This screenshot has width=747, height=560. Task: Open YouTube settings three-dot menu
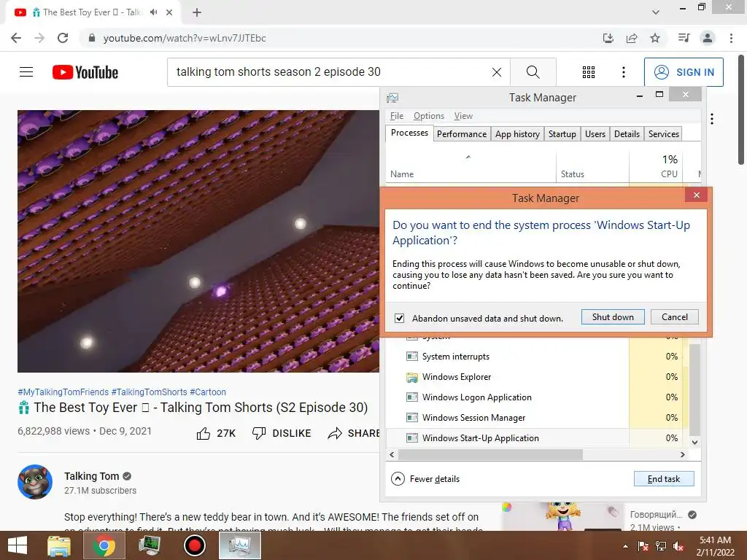[623, 72]
